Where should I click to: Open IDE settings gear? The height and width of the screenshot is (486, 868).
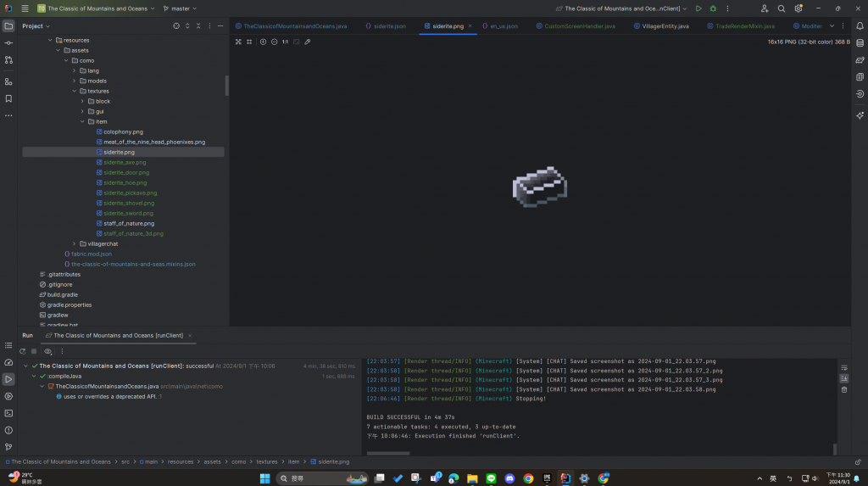[x=798, y=8]
